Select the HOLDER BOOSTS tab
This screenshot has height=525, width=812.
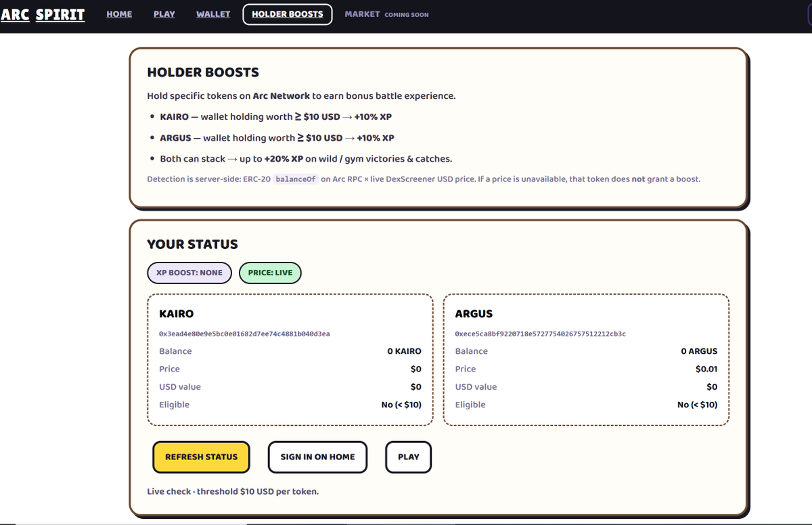pyautogui.click(x=288, y=14)
